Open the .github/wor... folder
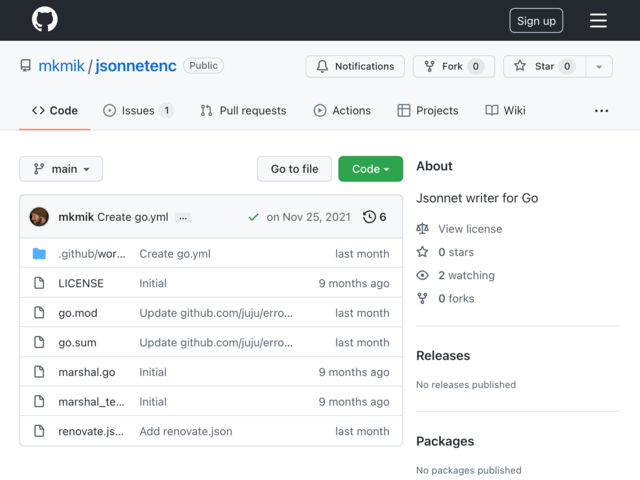This screenshot has width=640, height=480. pos(92,254)
